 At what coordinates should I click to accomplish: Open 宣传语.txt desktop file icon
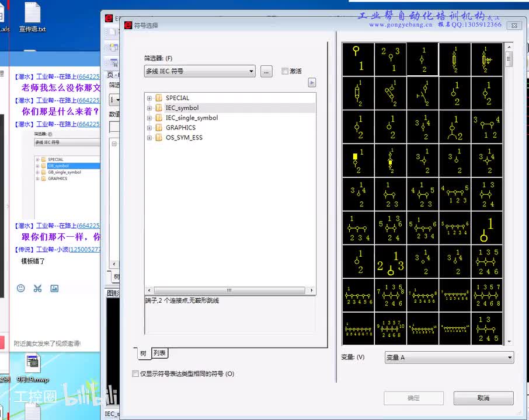[x=32, y=17]
